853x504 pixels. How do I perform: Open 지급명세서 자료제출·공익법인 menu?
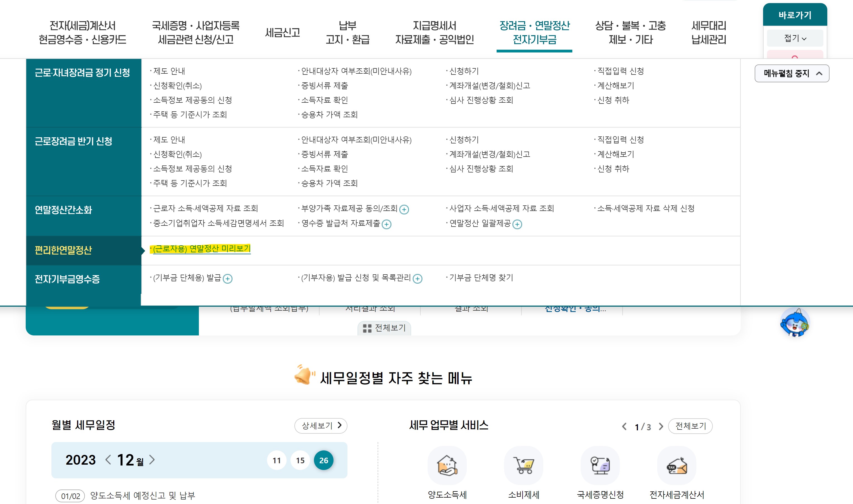point(434,33)
